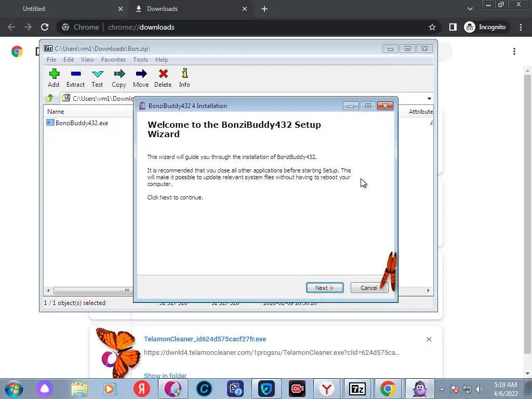Switch to 7-Zip from the taskbar
Image resolution: width=532 pixels, height=399 pixels.
(357, 389)
